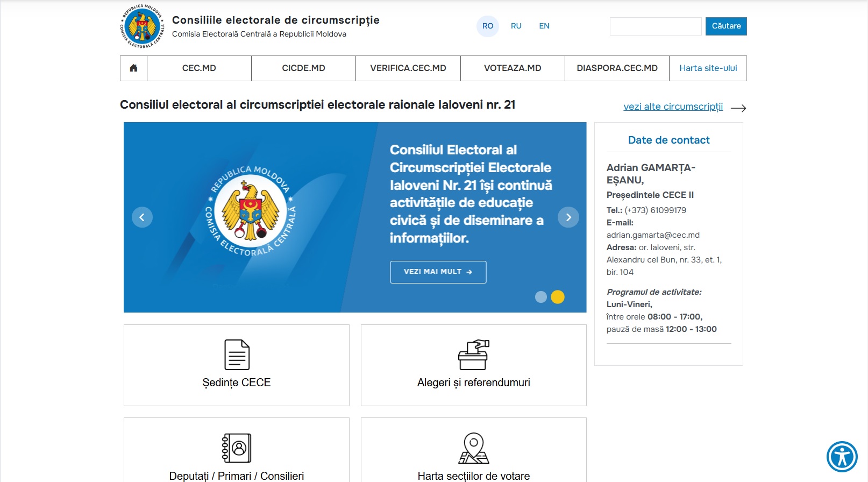
Task: Select the first slide indicator dot
Action: click(541, 297)
